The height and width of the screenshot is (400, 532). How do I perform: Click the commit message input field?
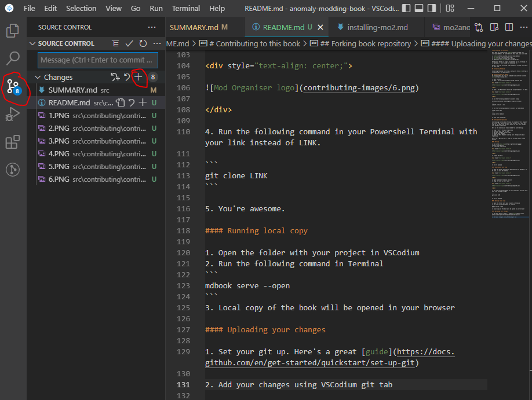(98, 60)
